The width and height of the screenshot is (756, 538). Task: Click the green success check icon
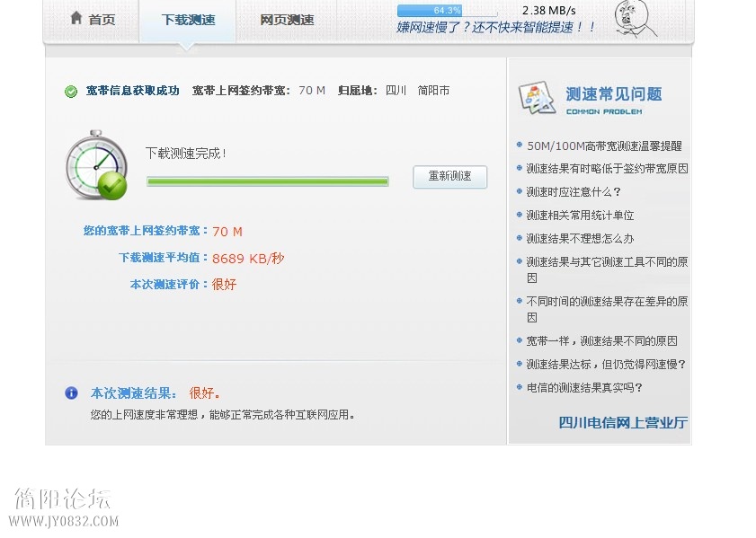click(71, 92)
